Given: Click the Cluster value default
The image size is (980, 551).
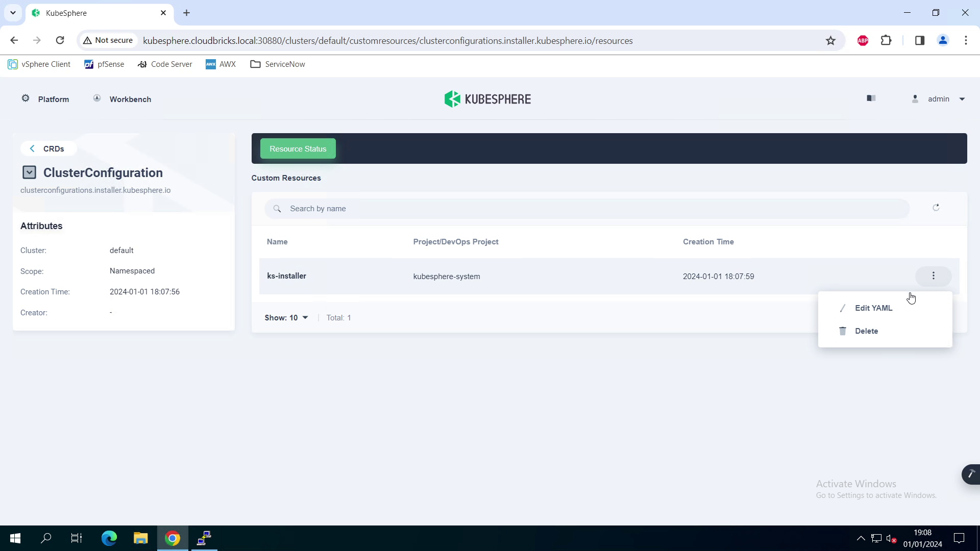Looking at the screenshot, I should tap(121, 251).
